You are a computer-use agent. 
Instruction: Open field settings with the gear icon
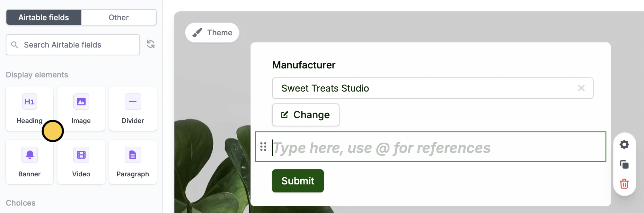point(624,144)
